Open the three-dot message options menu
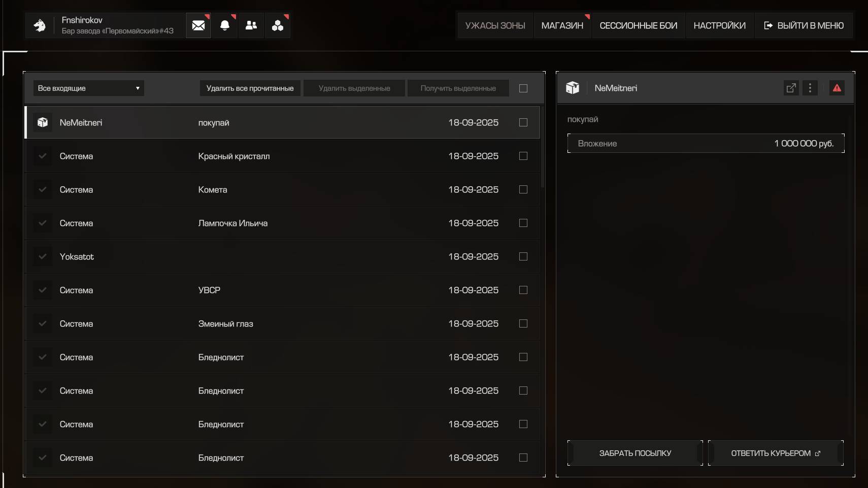 (x=810, y=88)
